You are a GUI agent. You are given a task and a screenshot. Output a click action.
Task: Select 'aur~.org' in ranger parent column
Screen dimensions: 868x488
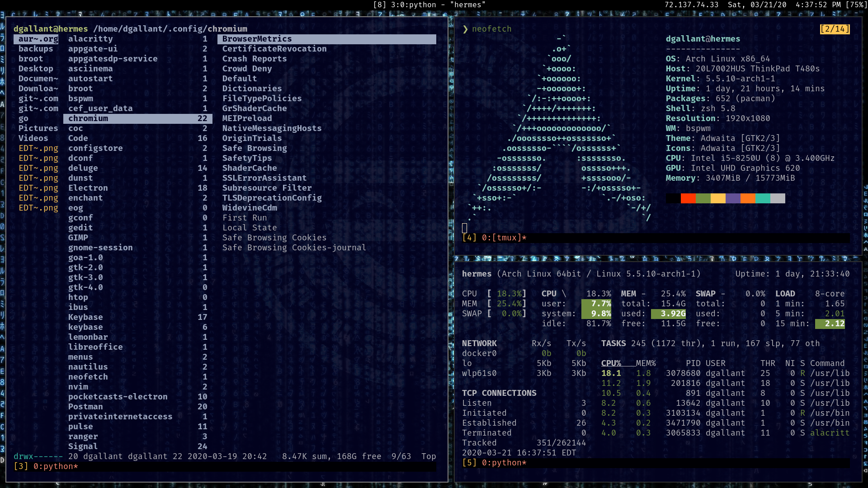[36, 39]
